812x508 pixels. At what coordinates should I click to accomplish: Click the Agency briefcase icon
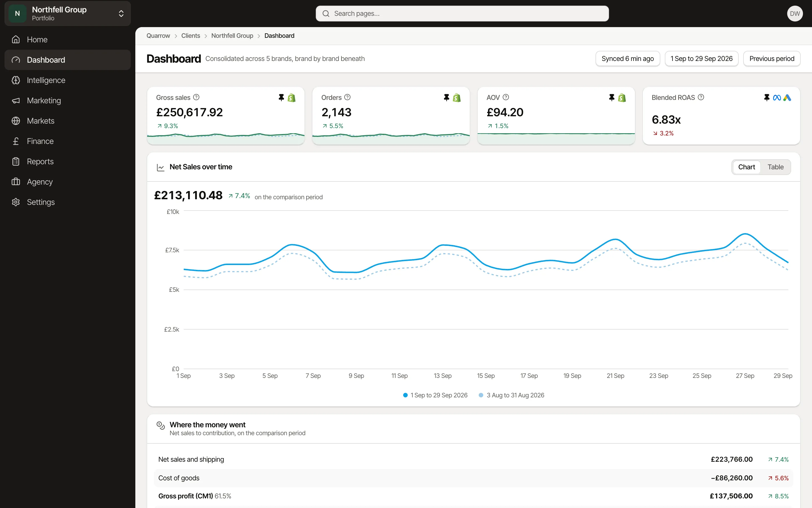(16, 182)
